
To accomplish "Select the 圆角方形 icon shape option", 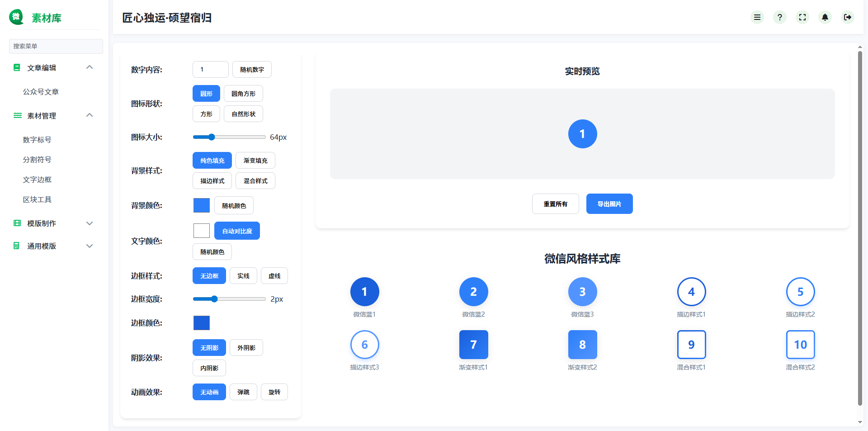I will pos(243,93).
